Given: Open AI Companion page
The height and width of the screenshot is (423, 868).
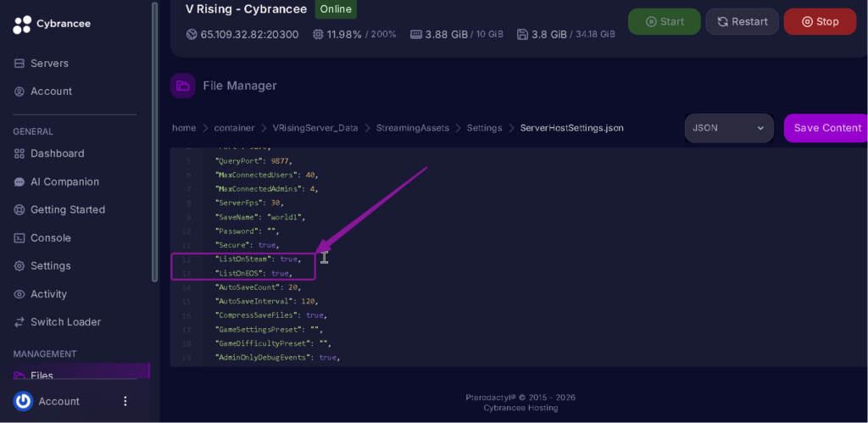Looking at the screenshot, I should click(64, 181).
